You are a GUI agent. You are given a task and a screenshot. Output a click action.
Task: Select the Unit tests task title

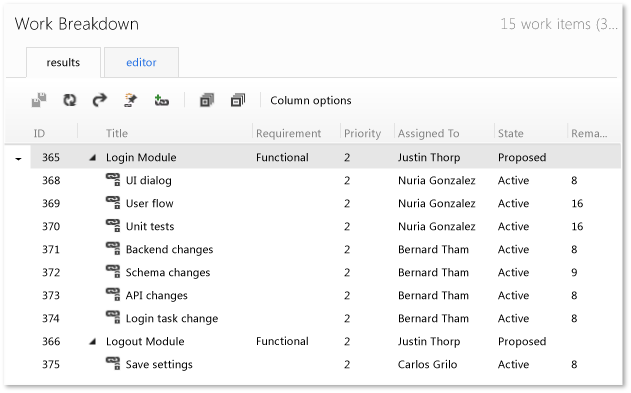[x=150, y=226]
